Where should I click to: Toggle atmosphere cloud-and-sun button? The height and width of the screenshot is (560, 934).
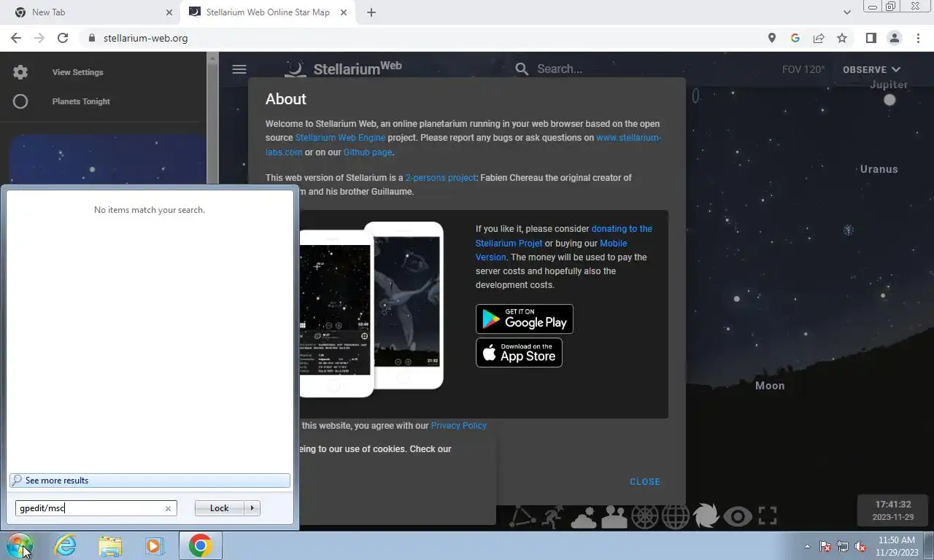tap(584, 516)
